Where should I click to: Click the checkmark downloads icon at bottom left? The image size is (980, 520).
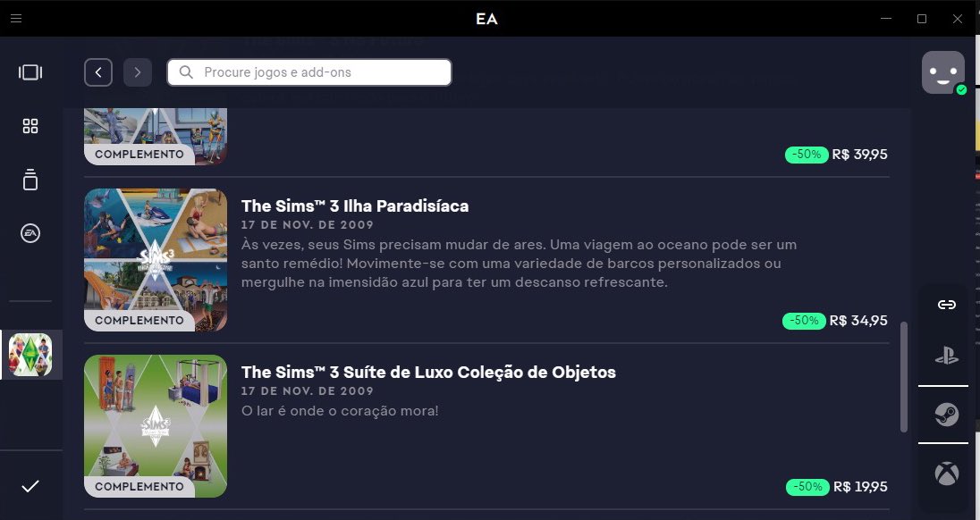click(x=30, y=486)
